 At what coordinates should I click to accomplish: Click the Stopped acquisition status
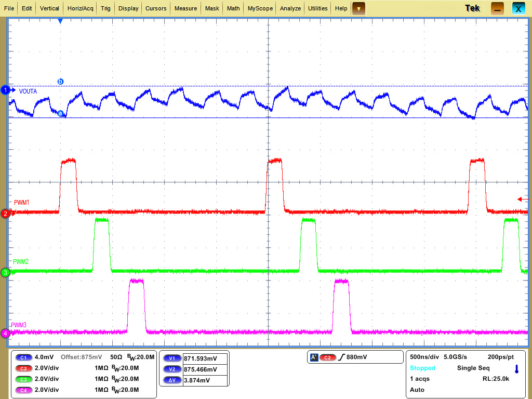point(422,368)
